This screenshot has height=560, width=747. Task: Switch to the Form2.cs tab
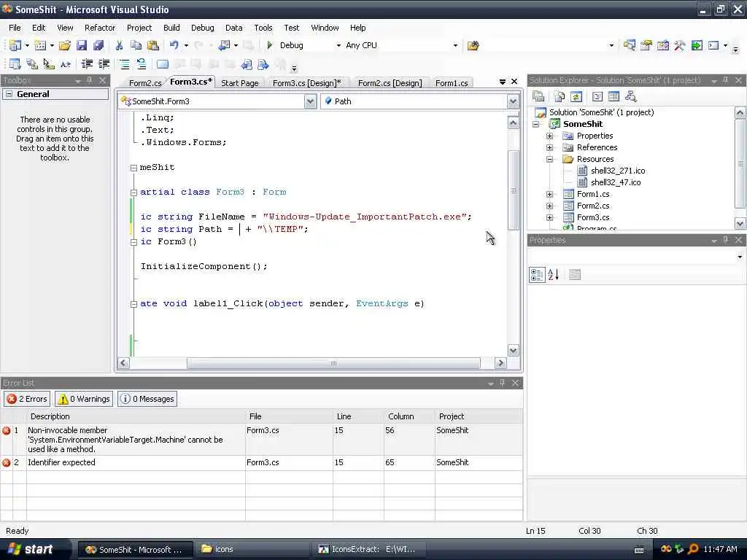pyautogui.click(x=145, y=83)
